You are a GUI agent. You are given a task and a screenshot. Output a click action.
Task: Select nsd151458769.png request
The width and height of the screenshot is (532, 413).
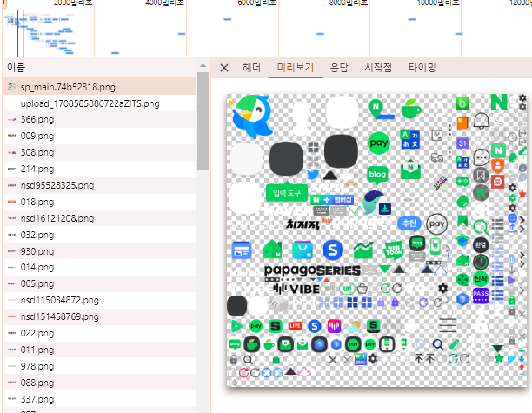point(99,317)
